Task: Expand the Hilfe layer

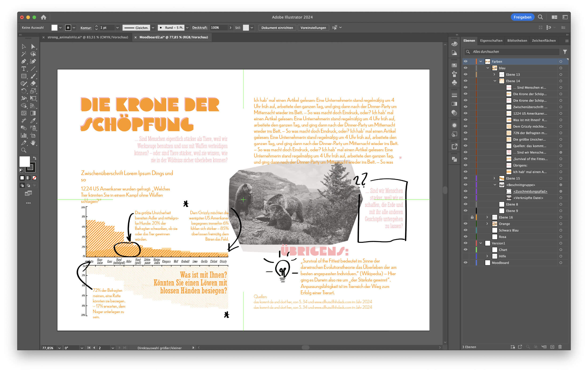Action: (x=487, y=256)
